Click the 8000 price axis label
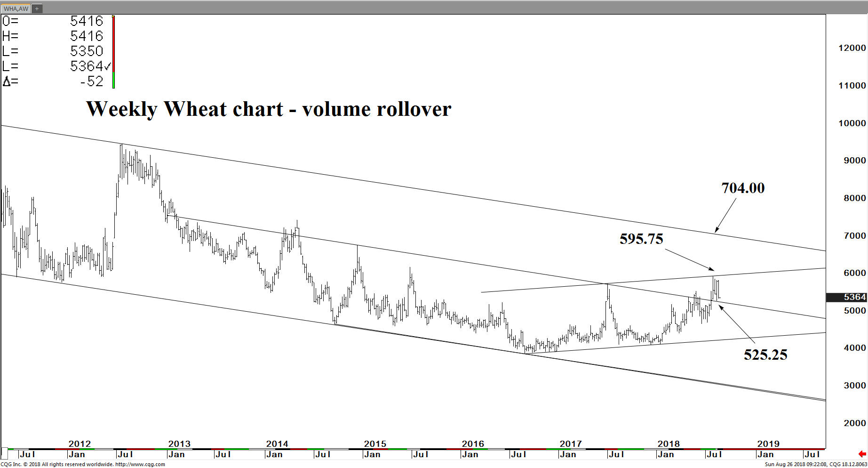868x468 pixels. point(855,198)
